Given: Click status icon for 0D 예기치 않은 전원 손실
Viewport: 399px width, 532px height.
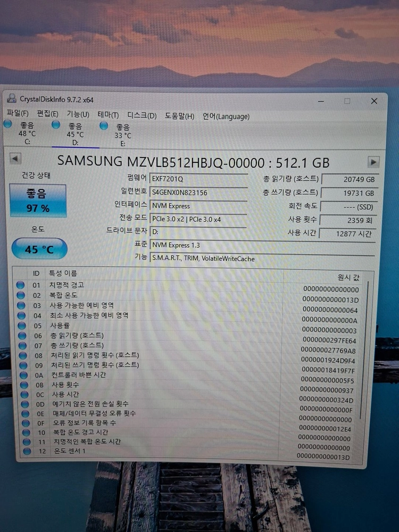Looking at the screenshot, I should (x=25, y=404).
